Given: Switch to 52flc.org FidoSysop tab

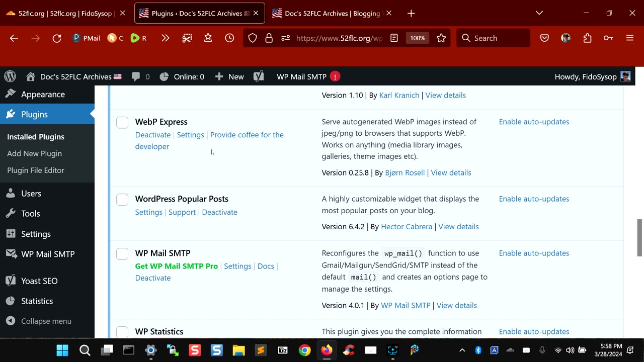Looking at the screenshot, I should click(x=65, y=14).
